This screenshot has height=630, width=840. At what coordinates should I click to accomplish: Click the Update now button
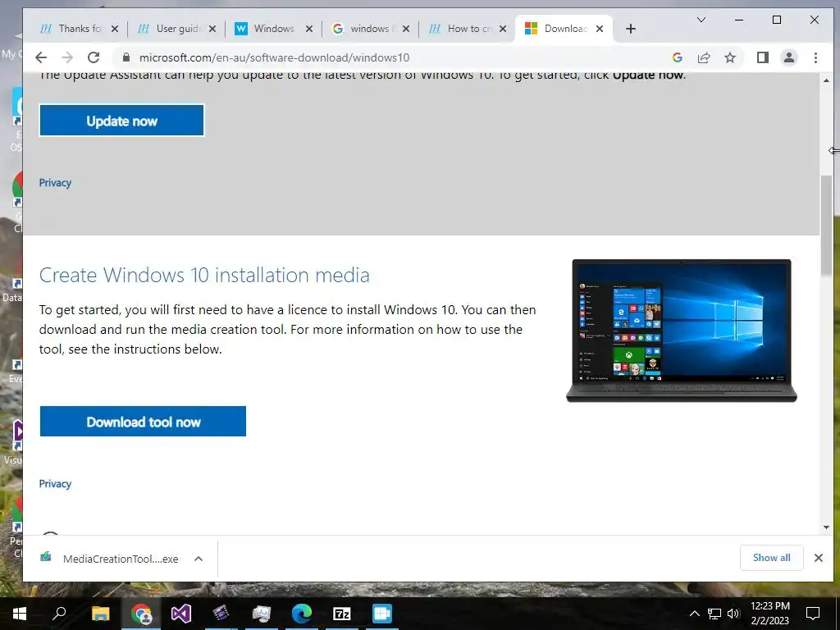[121, 121]
